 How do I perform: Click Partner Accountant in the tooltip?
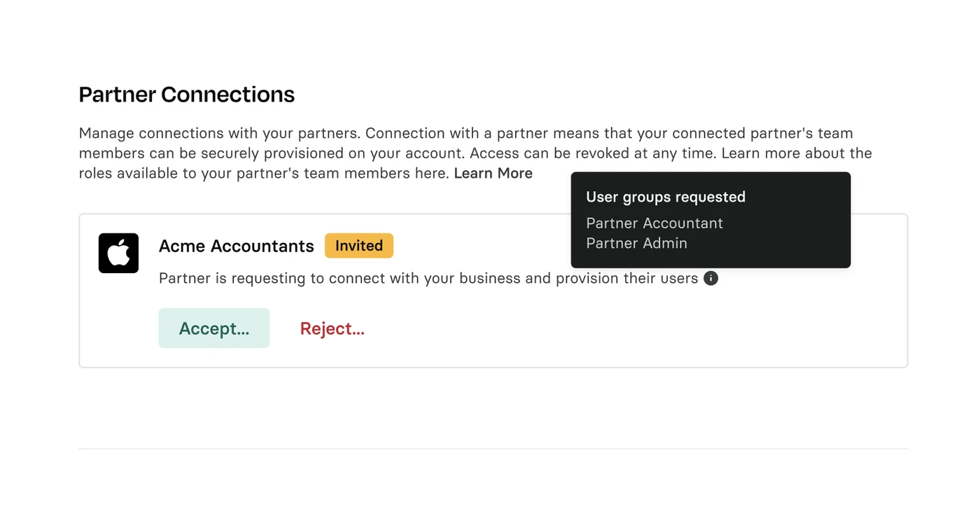coord(654,223)
